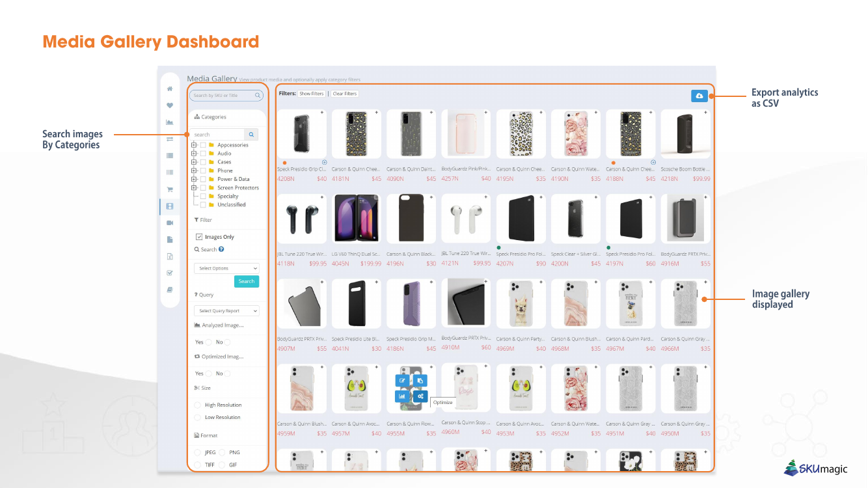Open the Scosche Boom Bottle thumbnail
868x488 pixels.
[x=686, y=134]
